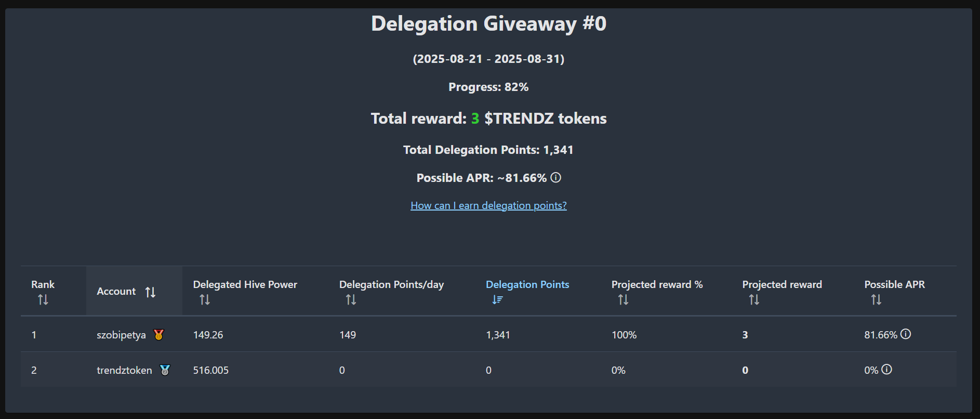Click the Delegated Hive Power header label
Viewport: 980px width, 419px height.
click(x=245, y=285)
